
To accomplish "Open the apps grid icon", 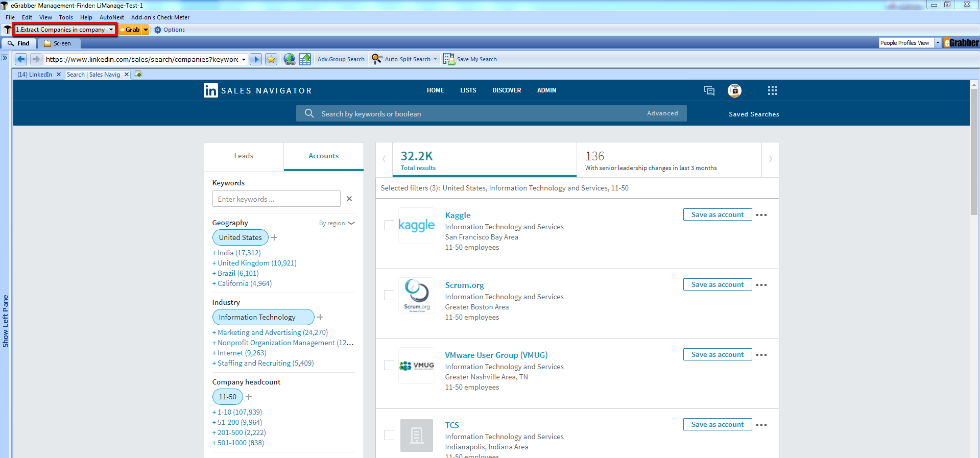I will pyautogui.click(x=773, y=90).
